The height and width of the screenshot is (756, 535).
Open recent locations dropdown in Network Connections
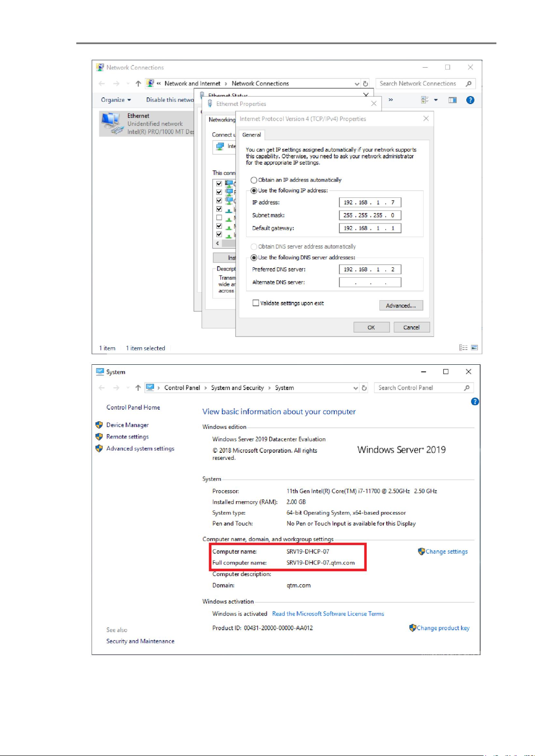pyautogui.click(x=127, y=83)
